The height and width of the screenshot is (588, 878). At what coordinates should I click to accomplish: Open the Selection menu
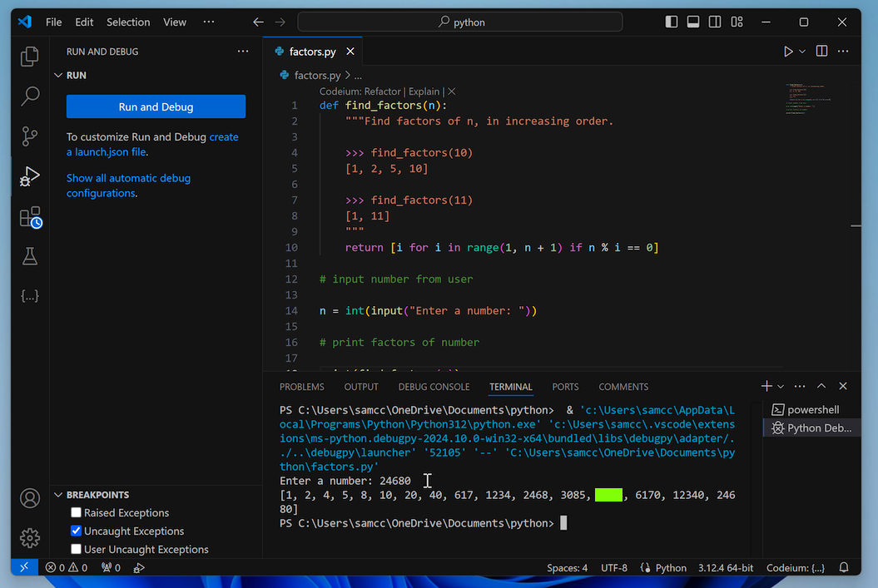[128, 22]
